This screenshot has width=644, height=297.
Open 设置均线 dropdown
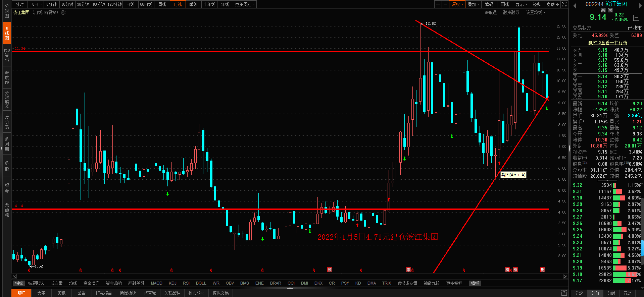point(536,12)
